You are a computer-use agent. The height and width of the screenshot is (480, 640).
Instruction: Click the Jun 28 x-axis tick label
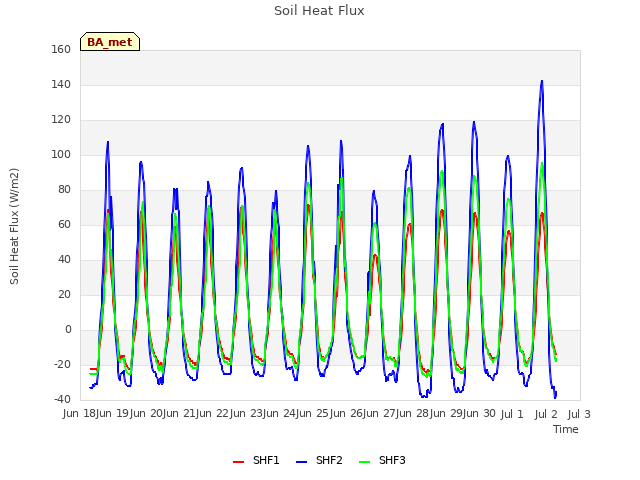click(x=415, y=413)
